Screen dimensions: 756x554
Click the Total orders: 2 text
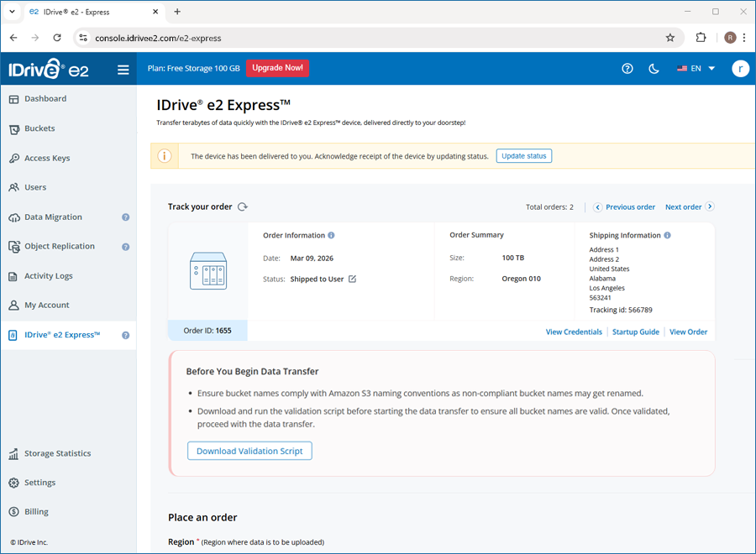point(549,207)
